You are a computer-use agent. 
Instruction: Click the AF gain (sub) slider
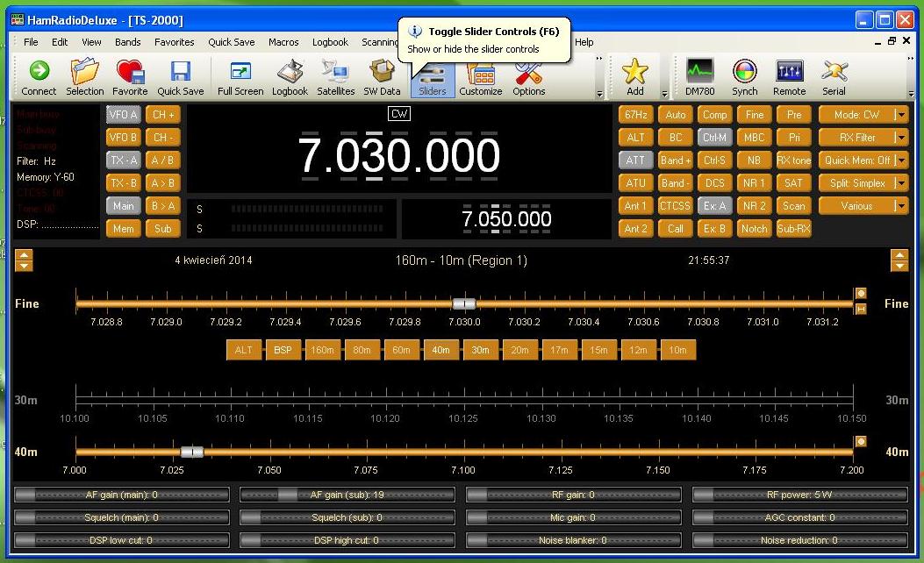coord(347,495)
